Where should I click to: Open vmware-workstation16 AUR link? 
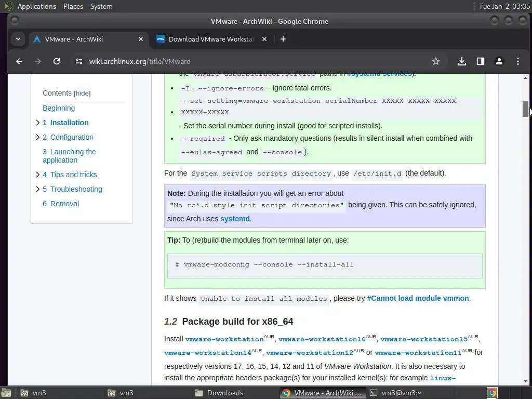pyautogui.click(x=322, y=339)
